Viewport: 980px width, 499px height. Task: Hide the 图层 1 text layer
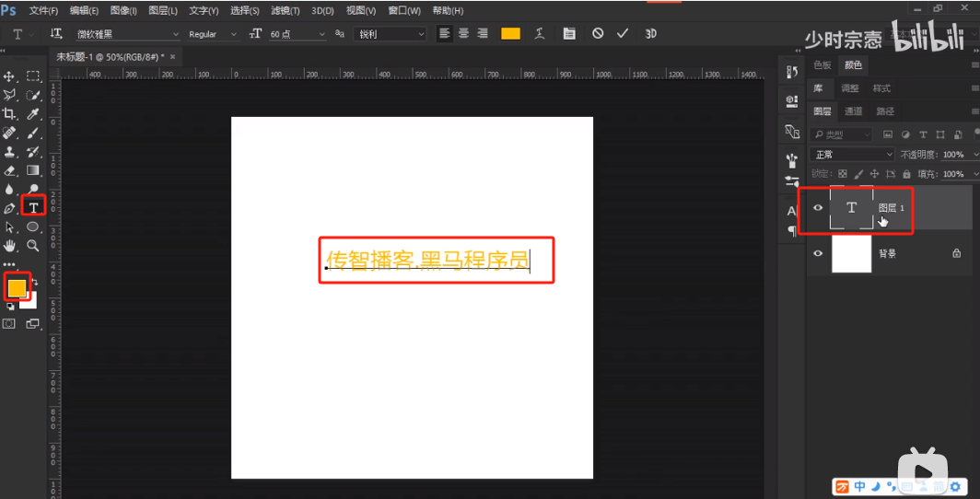coord(818,208)
